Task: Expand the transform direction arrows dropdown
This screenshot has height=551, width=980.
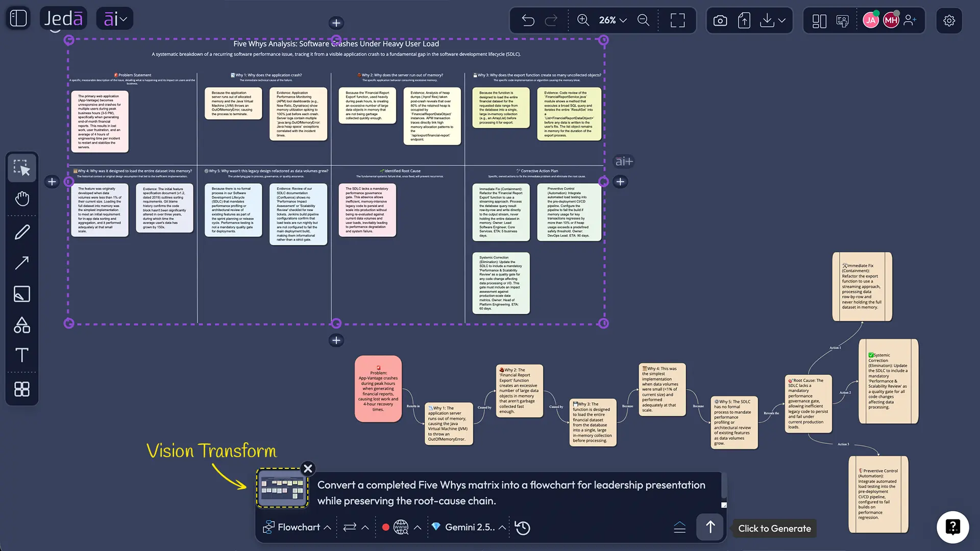Action: coord(356,528)
